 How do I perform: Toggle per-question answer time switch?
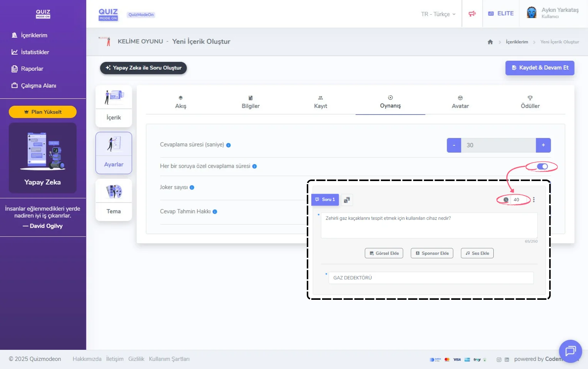(542, 166)
